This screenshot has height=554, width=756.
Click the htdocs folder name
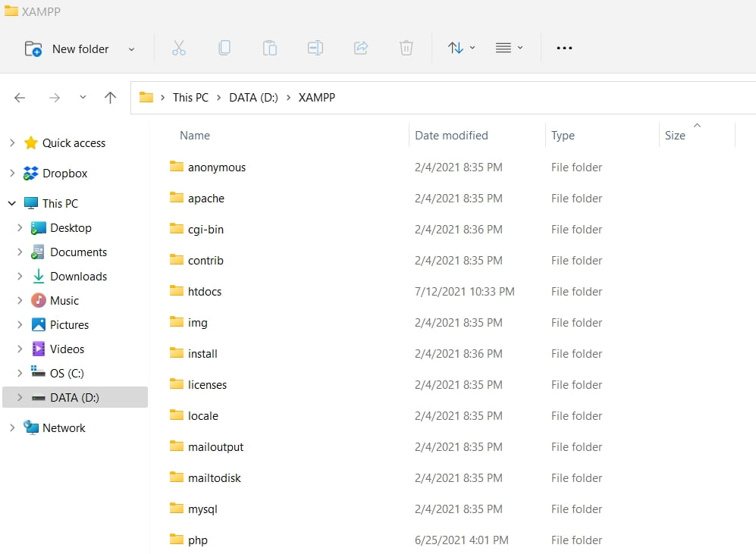[205, 292]
